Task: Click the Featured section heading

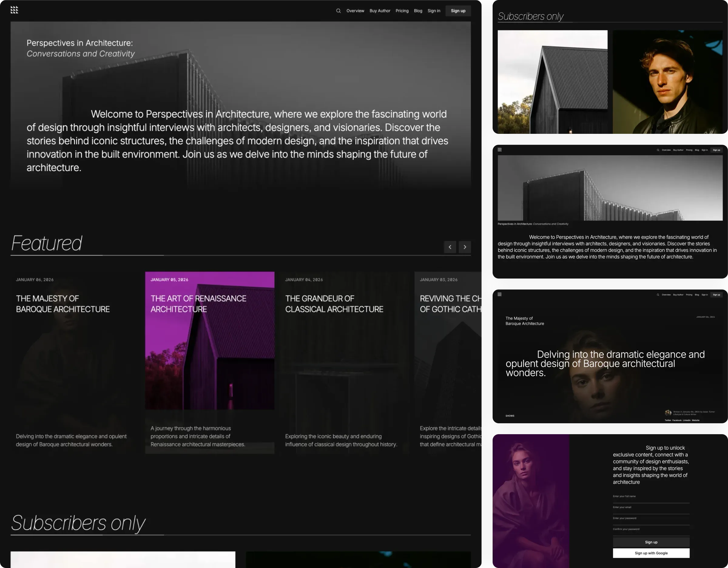Action: [47, 243]
